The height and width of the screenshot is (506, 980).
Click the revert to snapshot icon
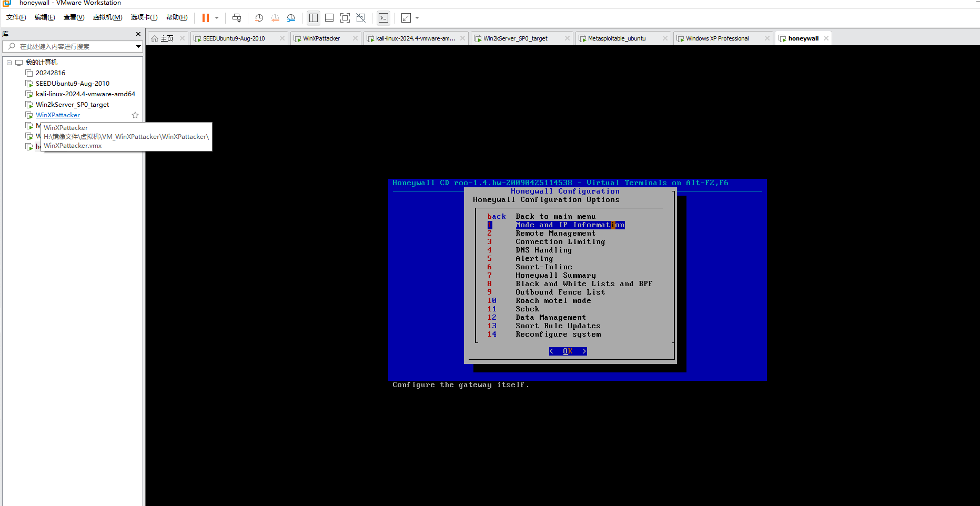tap(275, 18)
